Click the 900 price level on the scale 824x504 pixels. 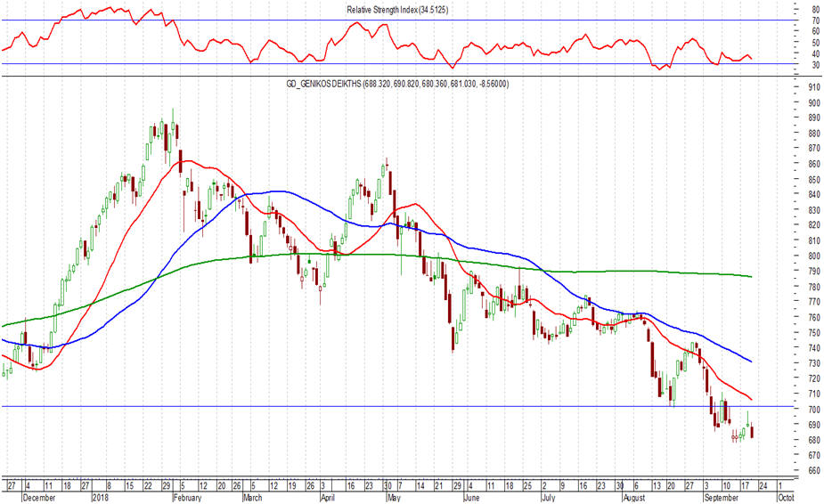814,103
